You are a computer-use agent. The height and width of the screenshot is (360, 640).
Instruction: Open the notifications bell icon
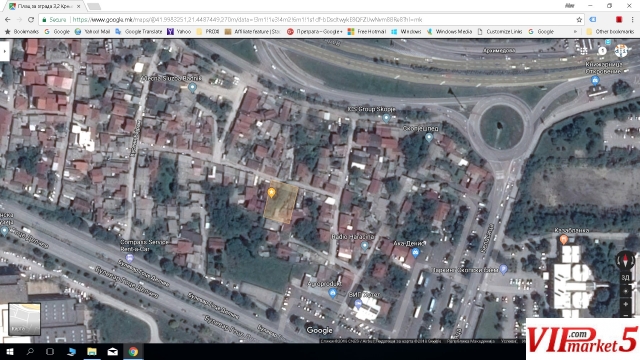[x=602, y=51]
